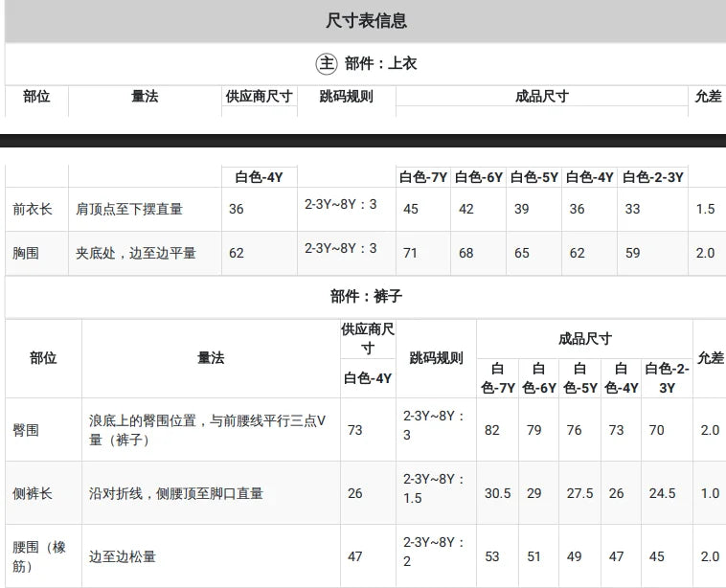Click the 白色-7Y column header in 上衣 table
Viewport: 726px width, 588px height.
click(x=423, y=177)
